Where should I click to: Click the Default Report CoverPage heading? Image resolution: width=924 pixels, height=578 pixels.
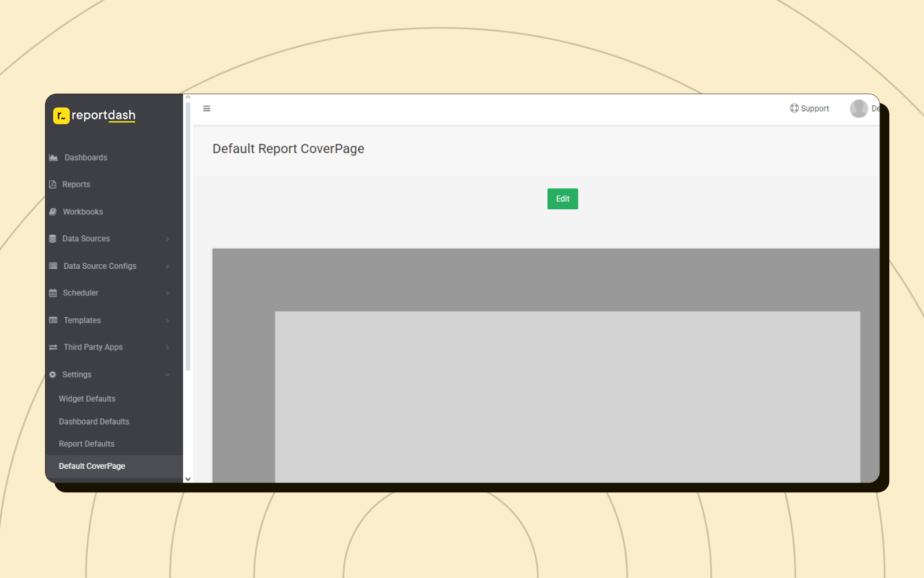click(x=288, y=149)
